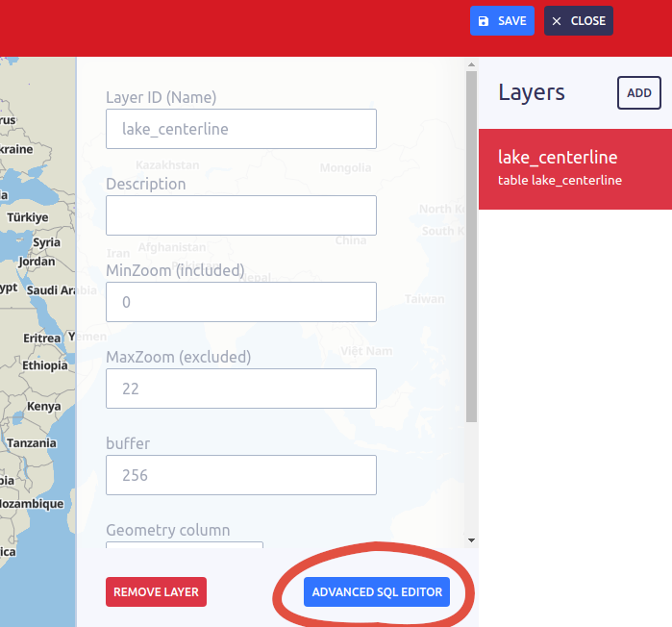Image resolution: width=672 pixels, height=627 pixels.
Task: Click the Layers panel heading
Action: (532, 92)
